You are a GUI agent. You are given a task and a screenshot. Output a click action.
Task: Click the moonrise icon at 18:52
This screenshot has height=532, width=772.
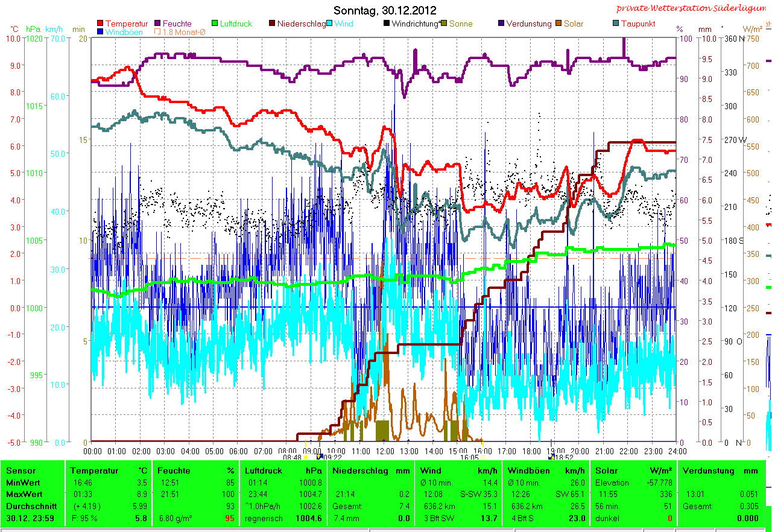pos(551,457)
